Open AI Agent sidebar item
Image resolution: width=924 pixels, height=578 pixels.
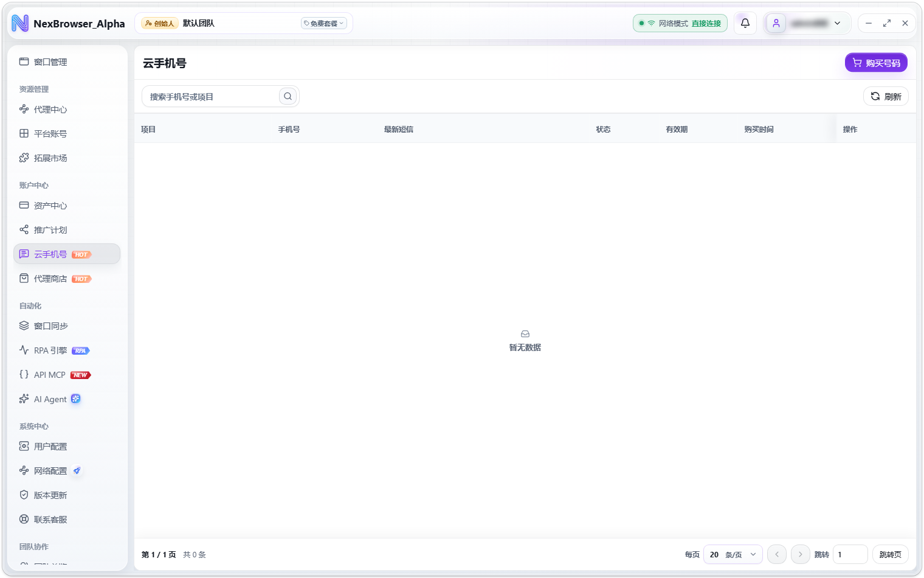coord(67,399)
